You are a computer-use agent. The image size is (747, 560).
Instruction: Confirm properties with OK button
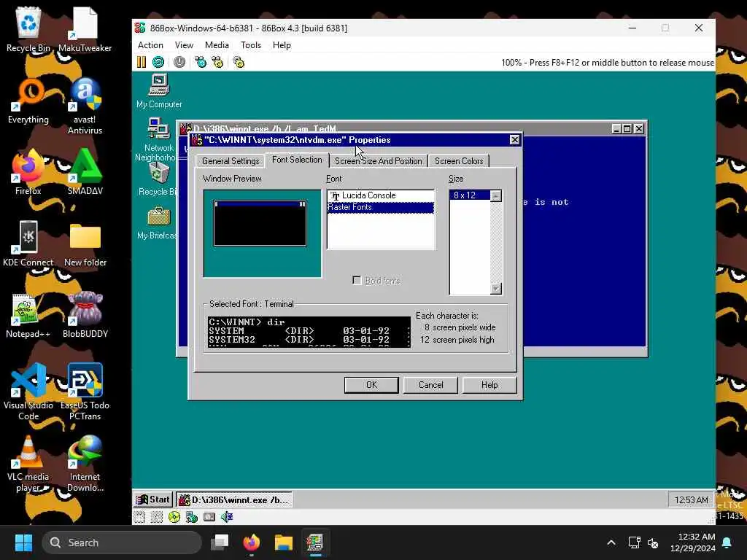coord(371,385)
